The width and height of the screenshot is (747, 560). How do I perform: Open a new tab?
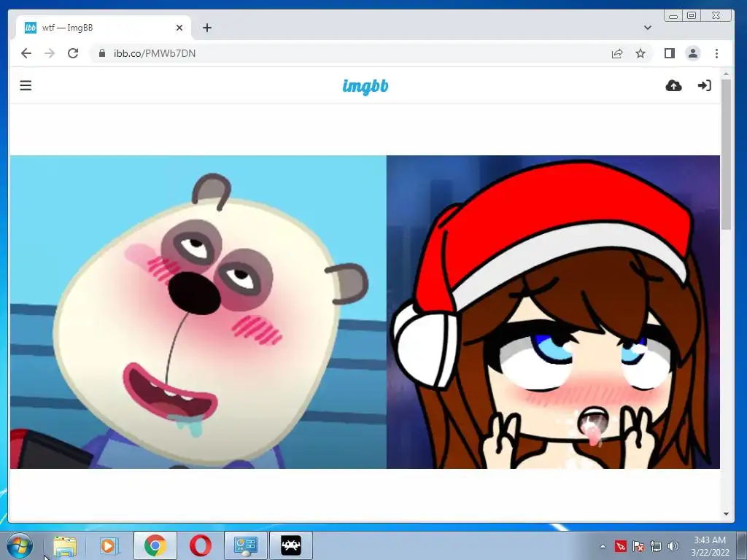pos(206,28)
